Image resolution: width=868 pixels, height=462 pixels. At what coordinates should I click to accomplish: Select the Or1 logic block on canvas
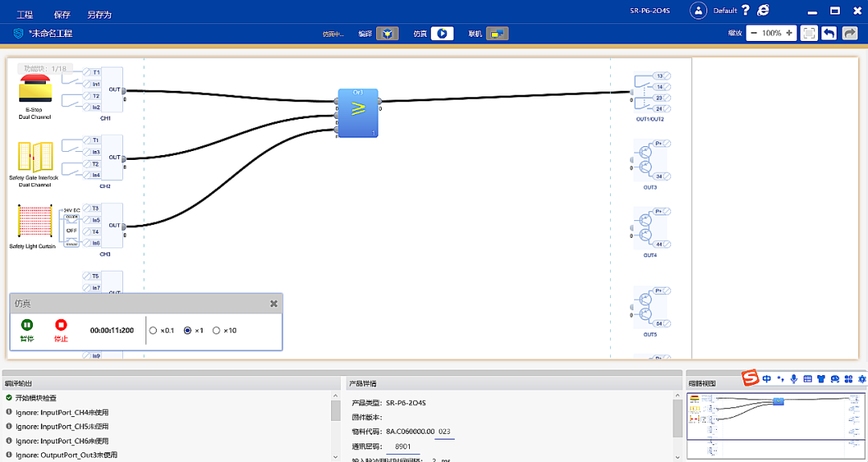click(x=358, y=113)
